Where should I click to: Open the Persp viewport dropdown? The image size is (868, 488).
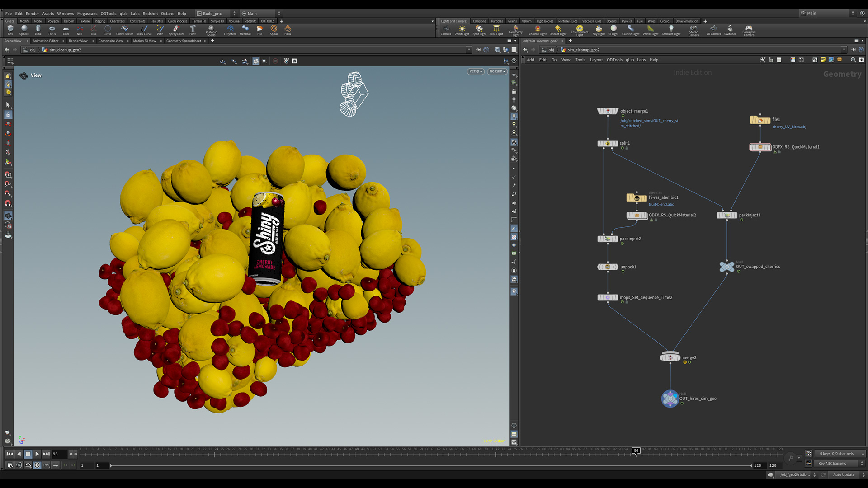point(476,71)
